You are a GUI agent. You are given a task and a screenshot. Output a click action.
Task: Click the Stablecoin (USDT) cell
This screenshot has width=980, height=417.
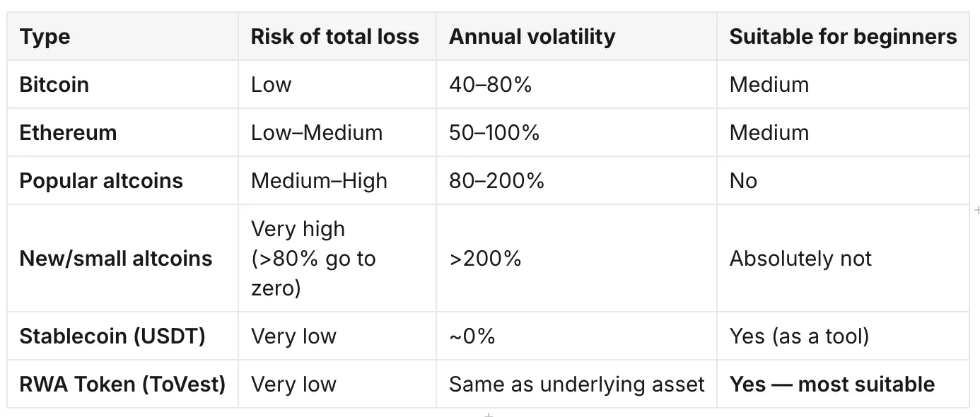click(x=122, y=336)
